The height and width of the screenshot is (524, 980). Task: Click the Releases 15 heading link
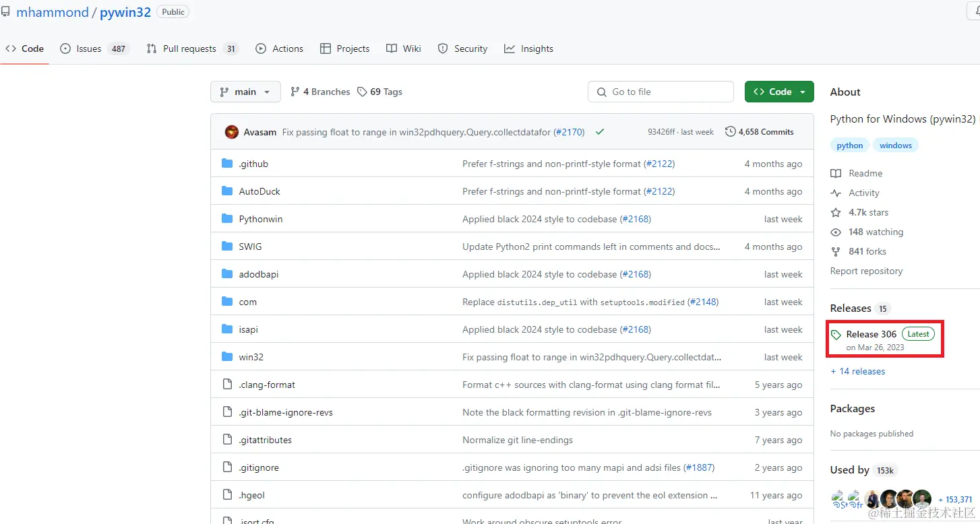860,308
